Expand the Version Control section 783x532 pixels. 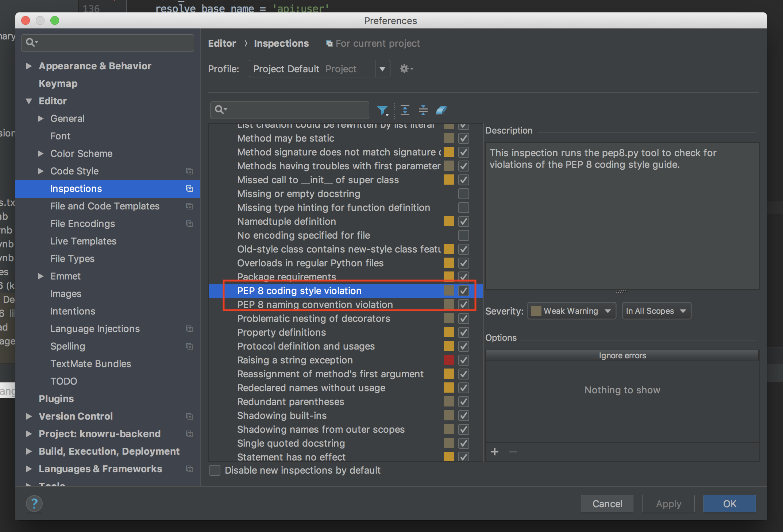pyautogui.click(x=29, y=416)
